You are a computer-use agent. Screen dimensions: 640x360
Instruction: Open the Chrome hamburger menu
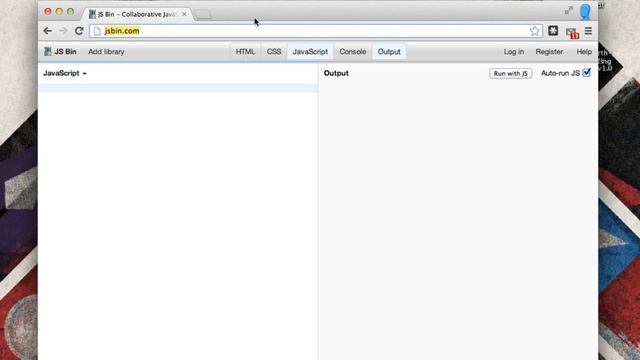(x=588, y=31)
